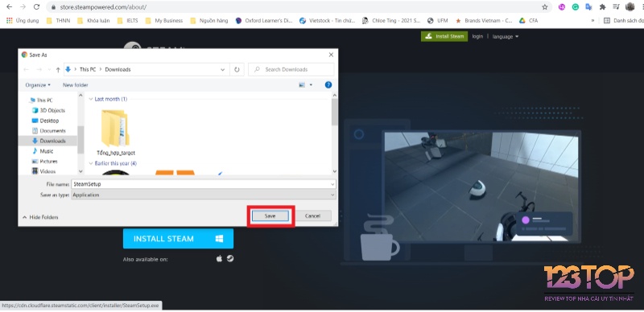Select the Tổng_hợp_target folder

(x=115, y=132)
